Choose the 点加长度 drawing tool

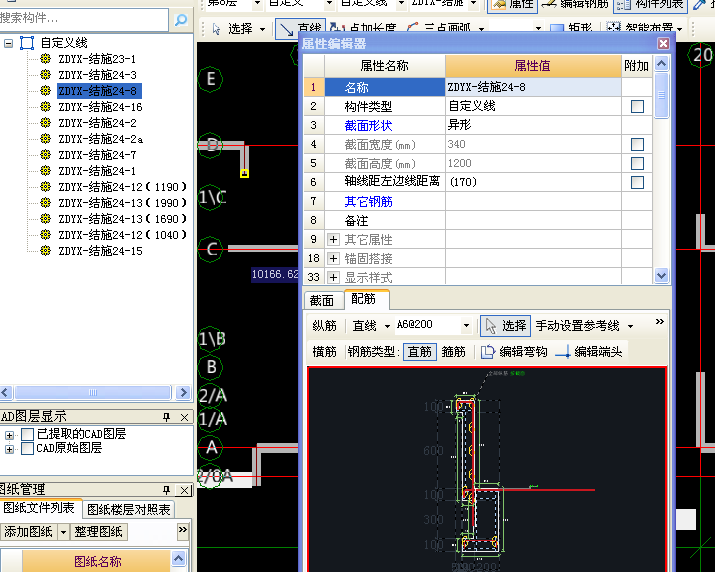(x=363, y=29)
